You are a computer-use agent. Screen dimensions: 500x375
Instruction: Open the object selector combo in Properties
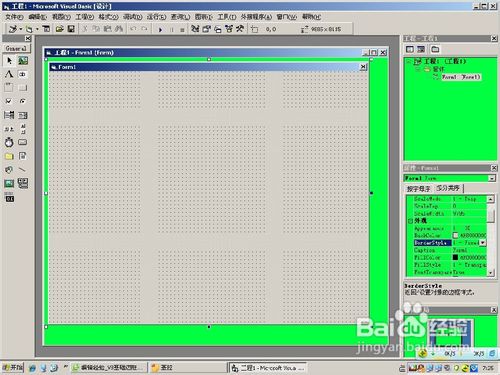(x=492, y=178)
